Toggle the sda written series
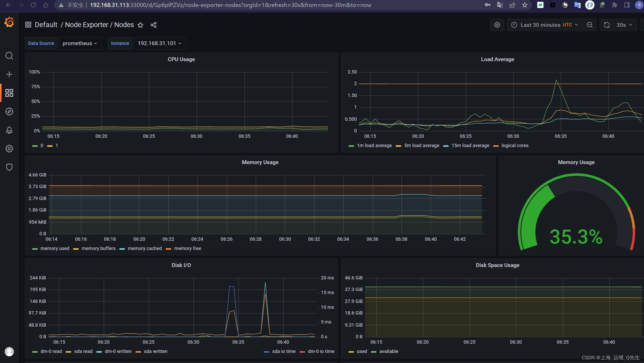 pyautogui.click(x=155, y=351)
